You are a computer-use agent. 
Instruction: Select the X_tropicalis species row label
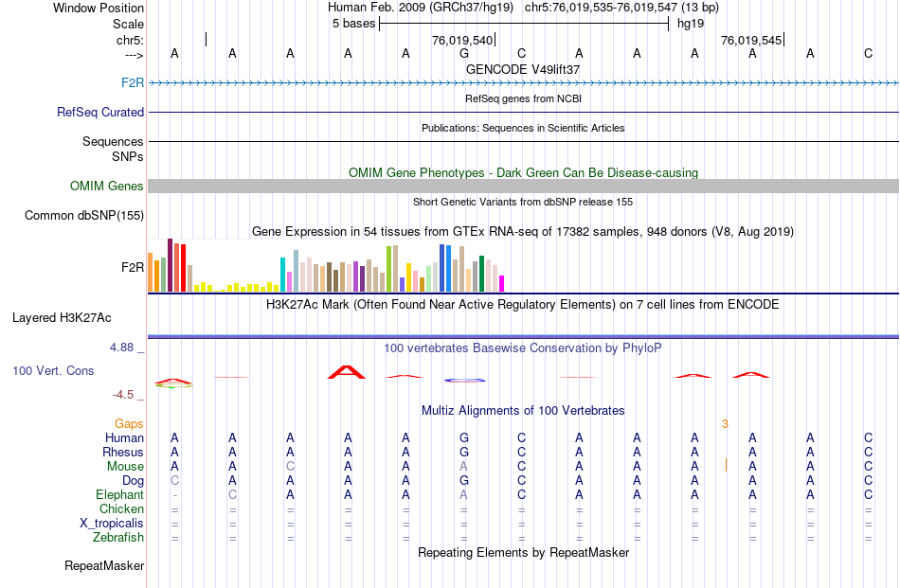[112, 524]
